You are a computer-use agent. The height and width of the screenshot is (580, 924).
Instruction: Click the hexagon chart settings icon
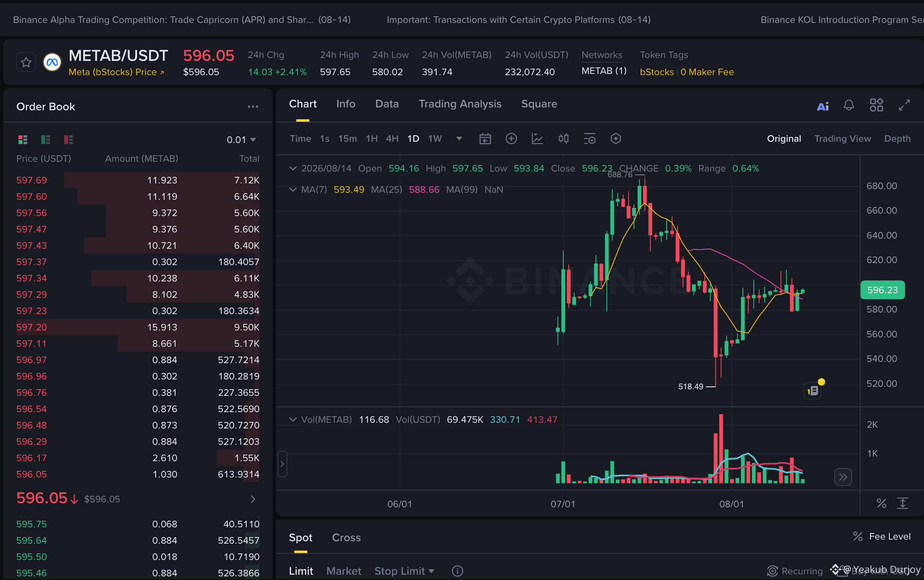(616, 139)
